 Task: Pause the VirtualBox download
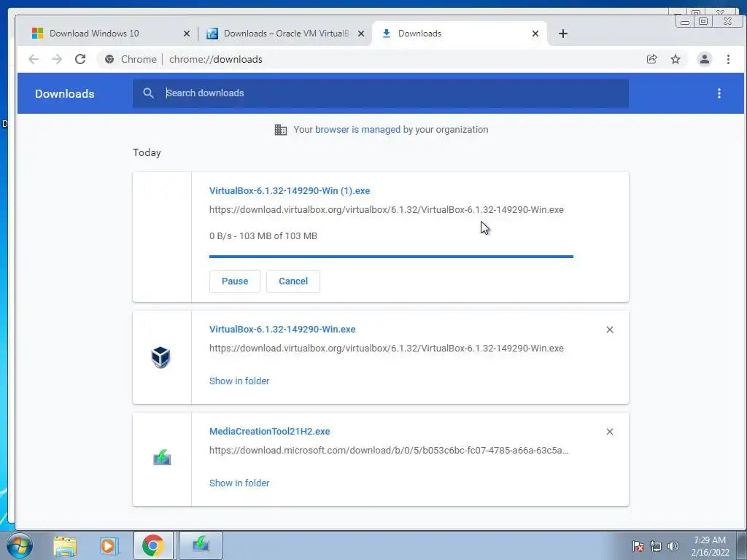pos(235,281)
